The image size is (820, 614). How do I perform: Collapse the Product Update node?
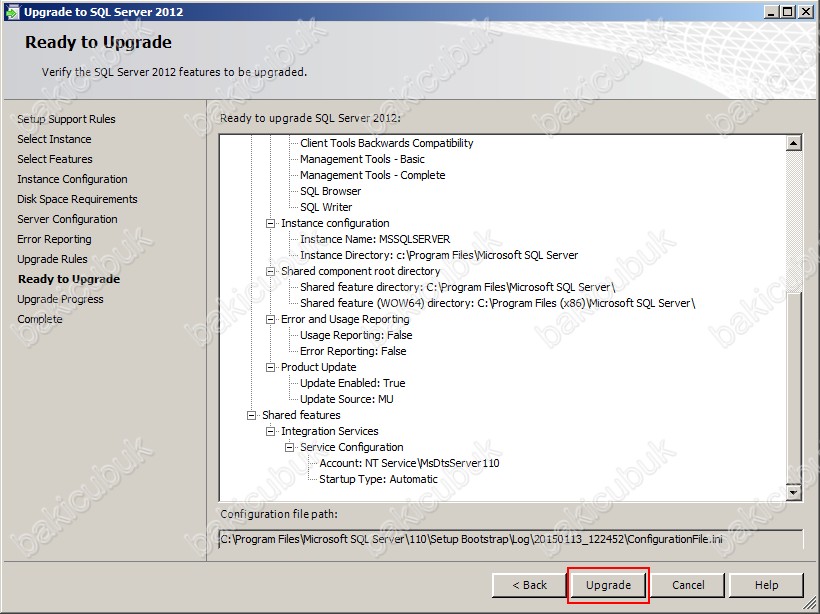[x=270, y=368]
